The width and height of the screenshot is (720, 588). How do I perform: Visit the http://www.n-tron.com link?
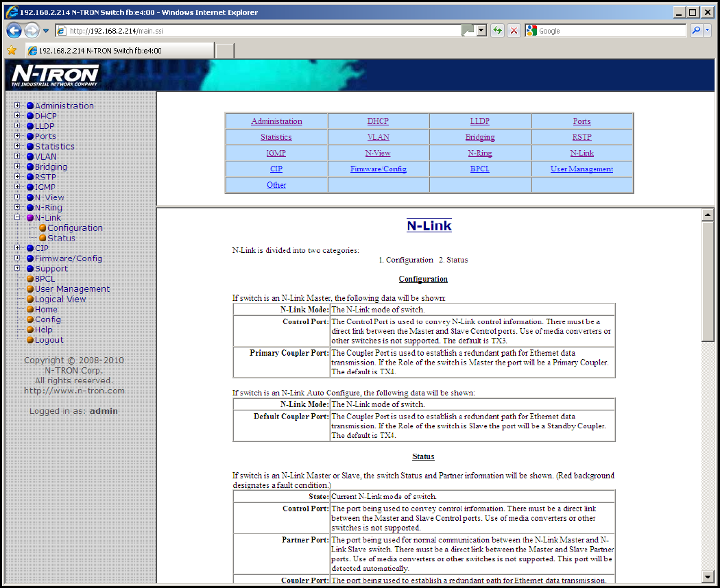point(74,391)
